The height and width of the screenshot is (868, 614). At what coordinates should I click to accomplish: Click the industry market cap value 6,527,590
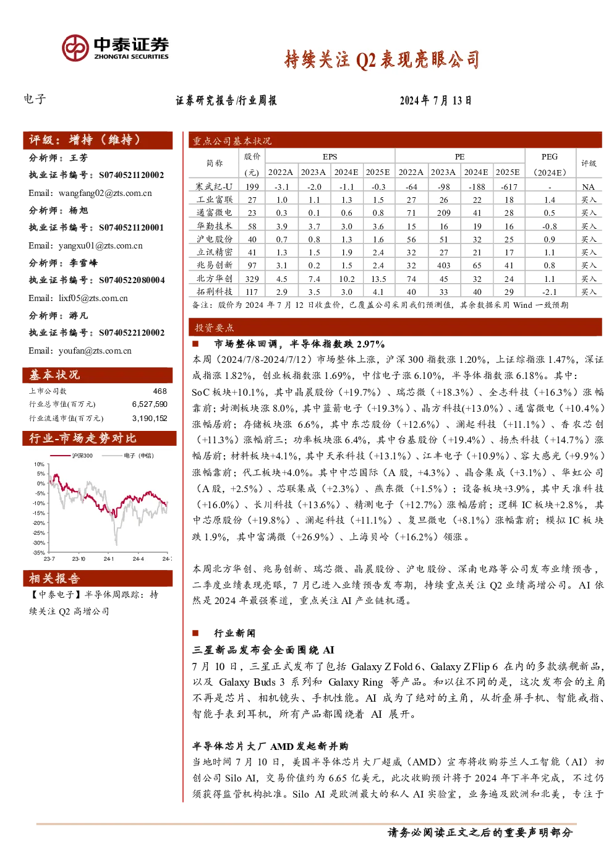coord(150,404)
